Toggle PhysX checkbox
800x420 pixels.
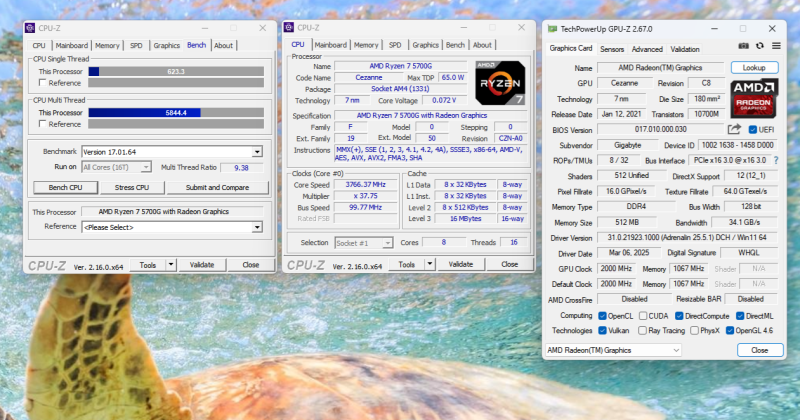point(694,331)
